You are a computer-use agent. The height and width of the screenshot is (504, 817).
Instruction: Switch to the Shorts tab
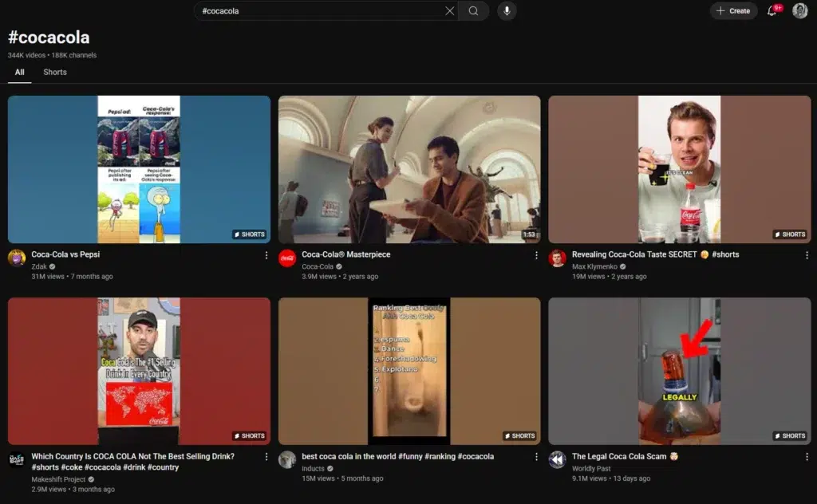coord(55,73)
